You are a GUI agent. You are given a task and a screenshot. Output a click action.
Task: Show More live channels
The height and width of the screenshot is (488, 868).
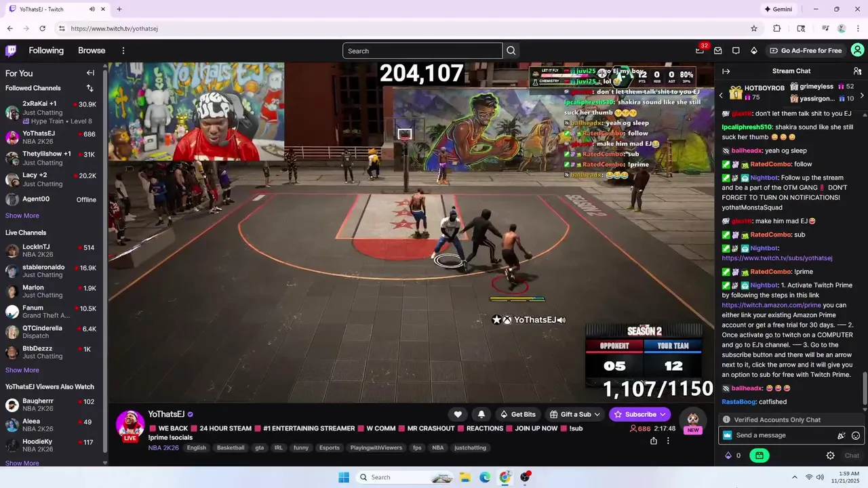tap(22, 370)
